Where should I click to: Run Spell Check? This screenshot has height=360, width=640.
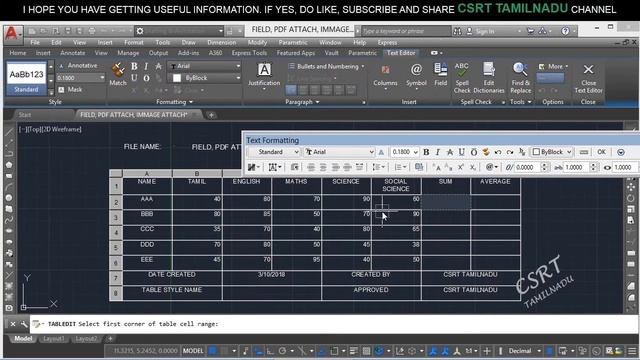(x=462, y=78)
